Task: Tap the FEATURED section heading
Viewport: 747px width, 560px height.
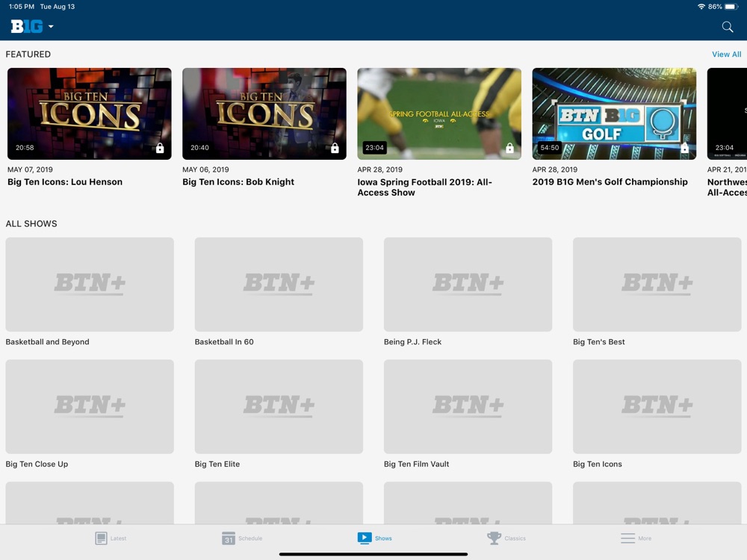Action: click(28, 55)
